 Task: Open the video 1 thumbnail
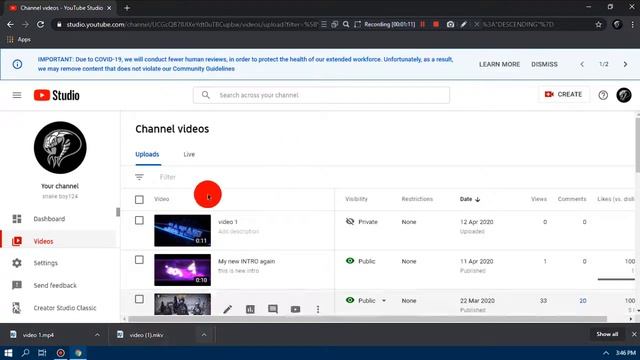pyautogui.click(x=182, y=231)
